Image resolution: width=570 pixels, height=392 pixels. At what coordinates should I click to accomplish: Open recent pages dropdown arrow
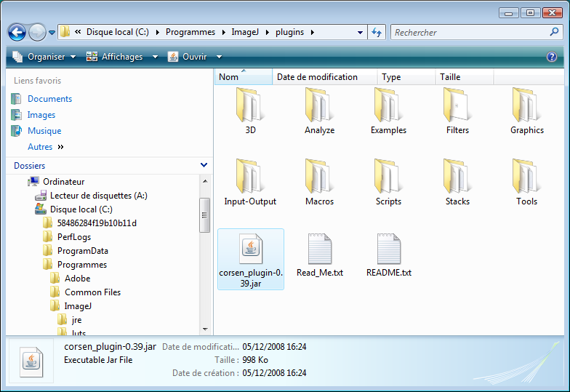coord(52,32)
